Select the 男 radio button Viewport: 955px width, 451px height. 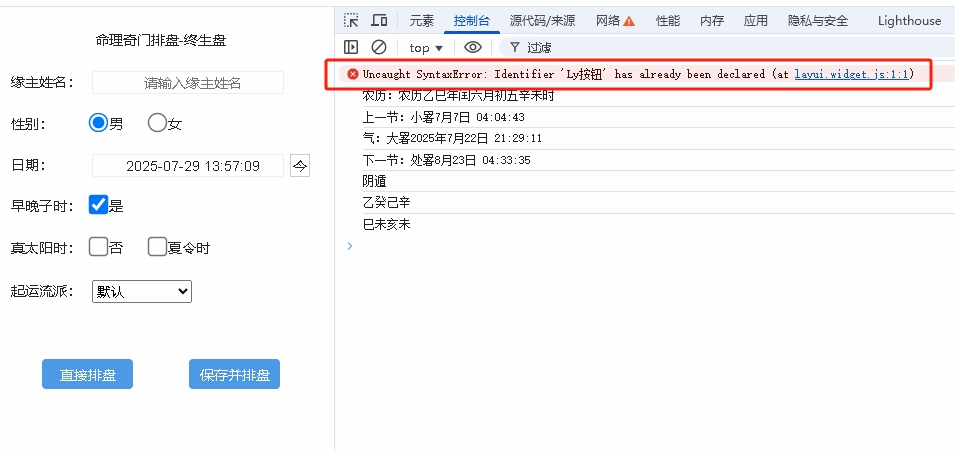coord(98,123)
